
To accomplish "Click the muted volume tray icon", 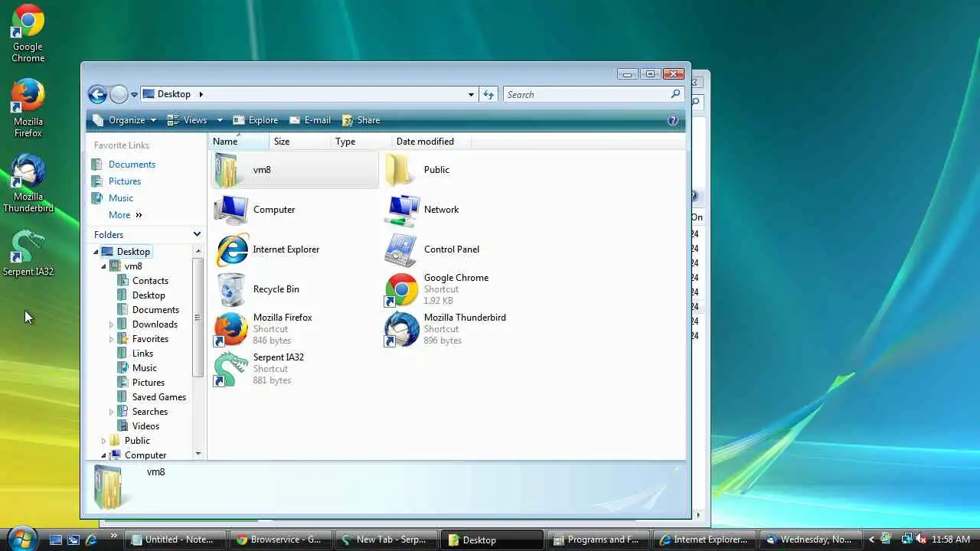I will [921, 540].
